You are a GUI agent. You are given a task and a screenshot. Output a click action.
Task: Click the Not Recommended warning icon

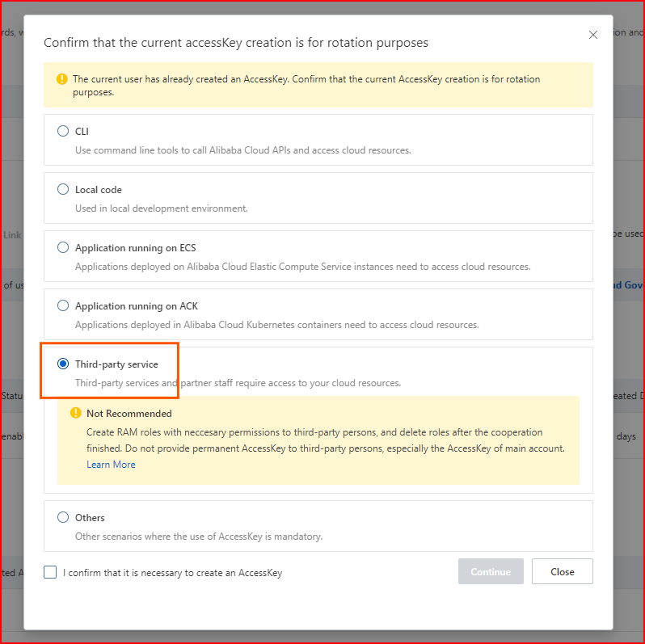(x=76, y=414)
